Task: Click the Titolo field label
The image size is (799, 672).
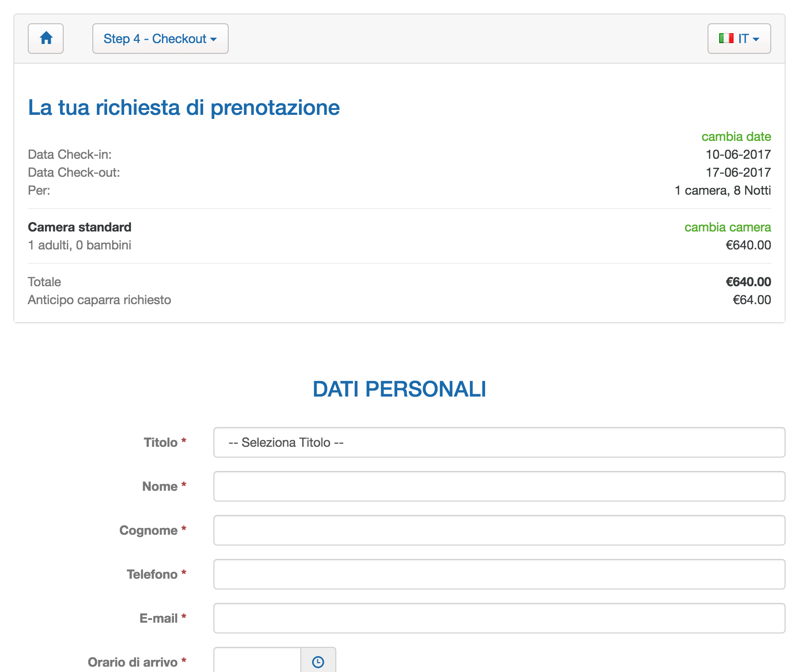Action: tap(161, 442)
